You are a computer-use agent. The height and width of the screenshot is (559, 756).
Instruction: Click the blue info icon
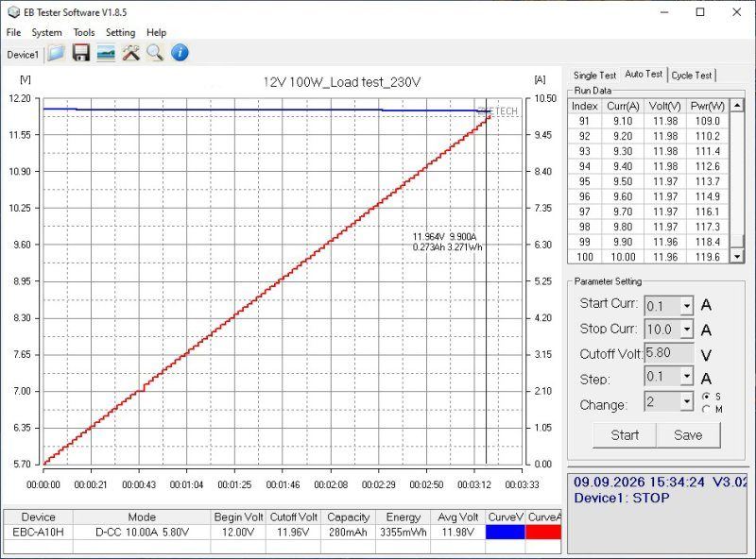[180, 53]
